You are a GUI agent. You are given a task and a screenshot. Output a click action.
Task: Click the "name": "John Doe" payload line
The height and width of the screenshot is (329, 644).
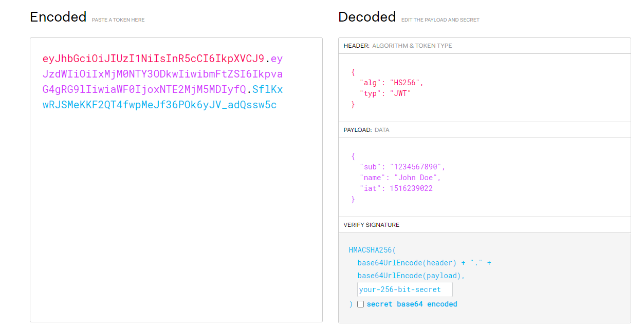400,178
